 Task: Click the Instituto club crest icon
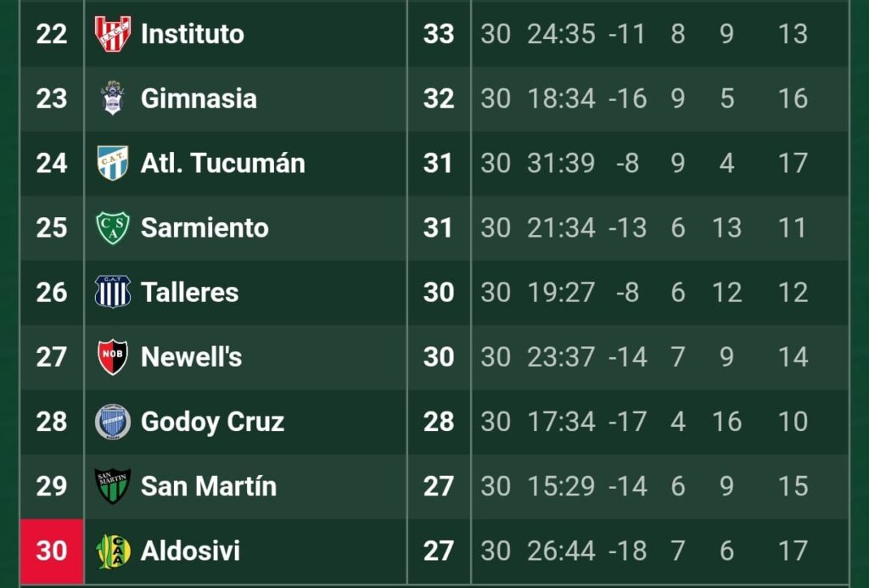click(112, 34)
